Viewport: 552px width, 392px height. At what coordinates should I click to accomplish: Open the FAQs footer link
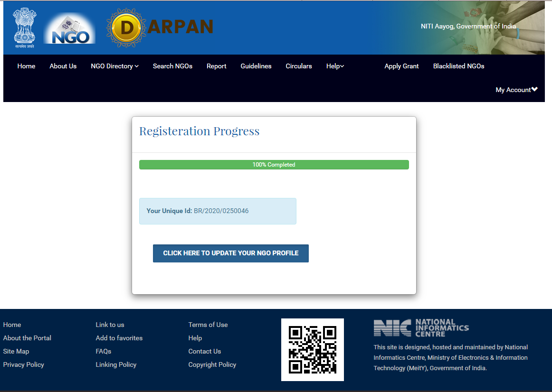pos(104,351)
